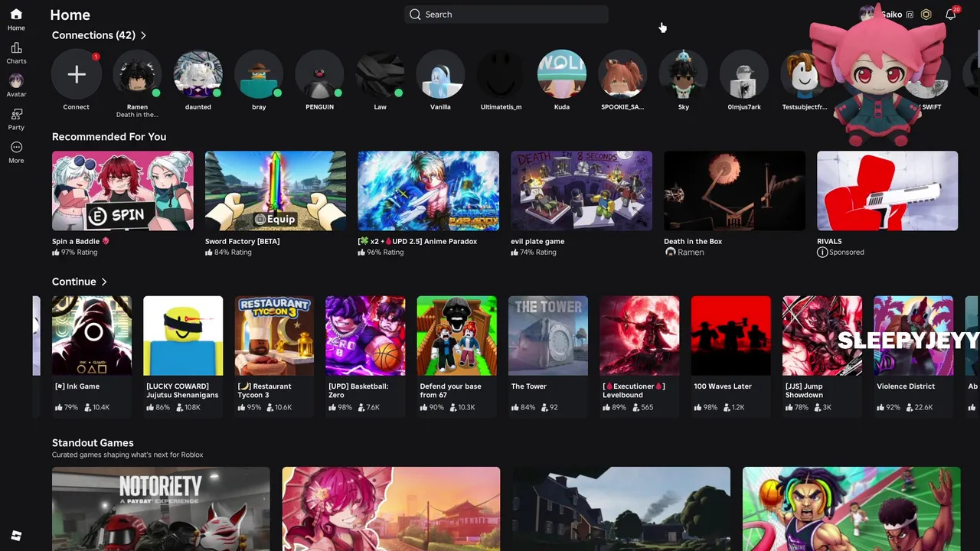Open Basketball: Zero thumbnail

(365, 336)
